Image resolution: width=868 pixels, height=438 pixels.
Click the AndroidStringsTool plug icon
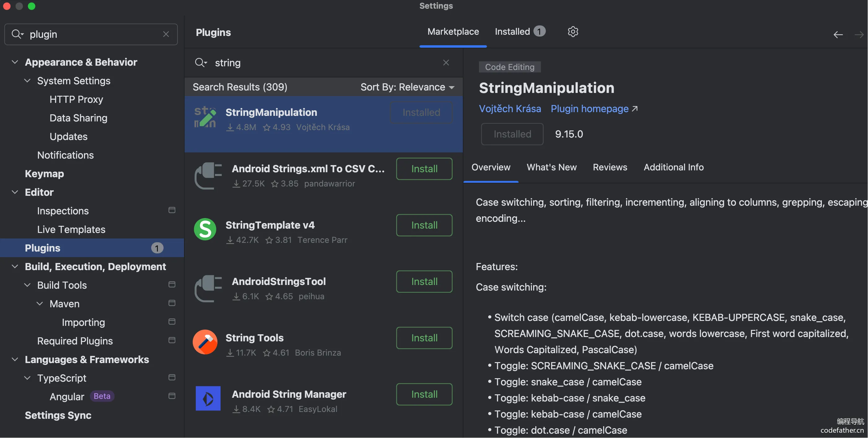click(208, 288)
